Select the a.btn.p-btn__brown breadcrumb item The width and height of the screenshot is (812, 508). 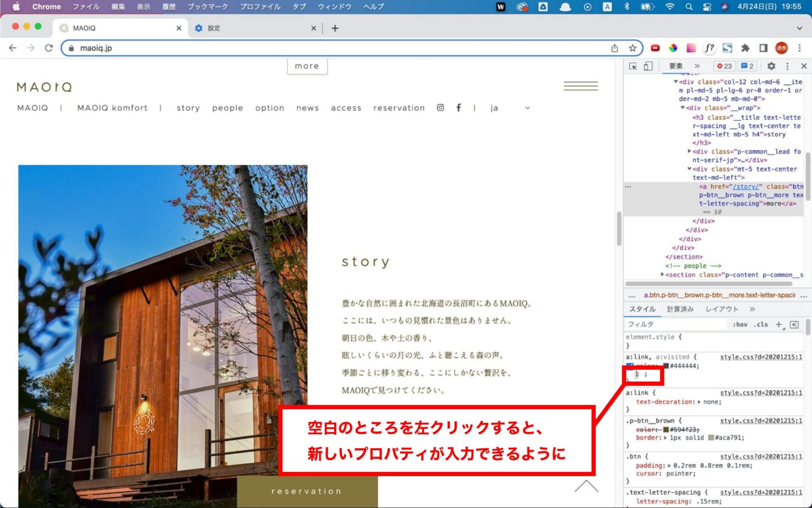coord(719,295)
